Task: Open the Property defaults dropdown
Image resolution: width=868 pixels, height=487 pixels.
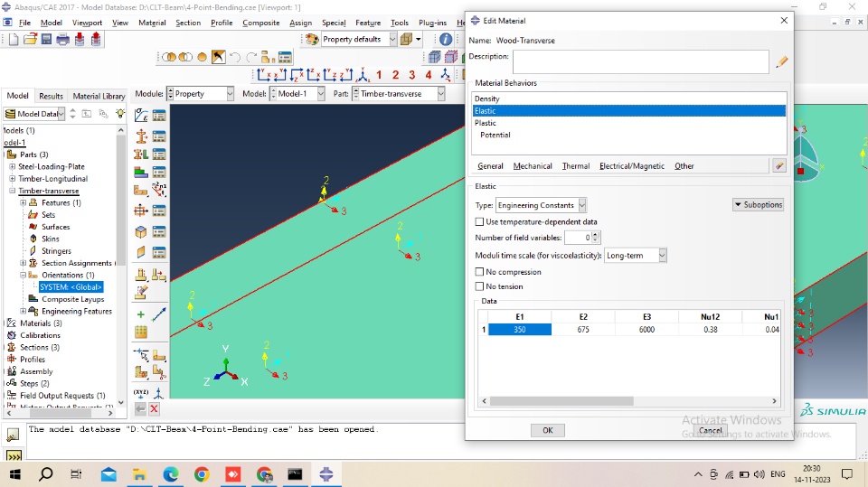Action: pos(392,39)
